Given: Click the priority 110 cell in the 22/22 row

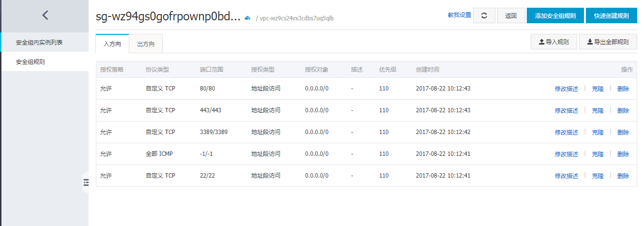Looking at the screenshot, I should point(384,176).
